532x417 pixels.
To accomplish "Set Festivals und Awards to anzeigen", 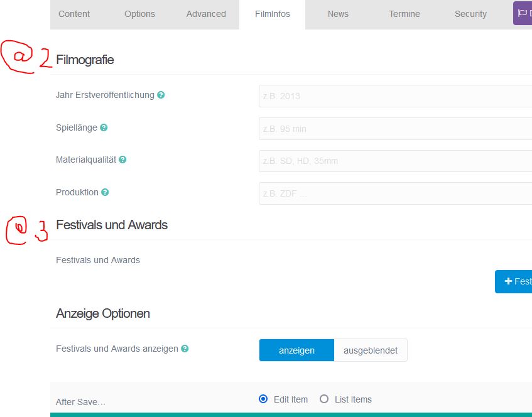I will (x=296, y=350).
